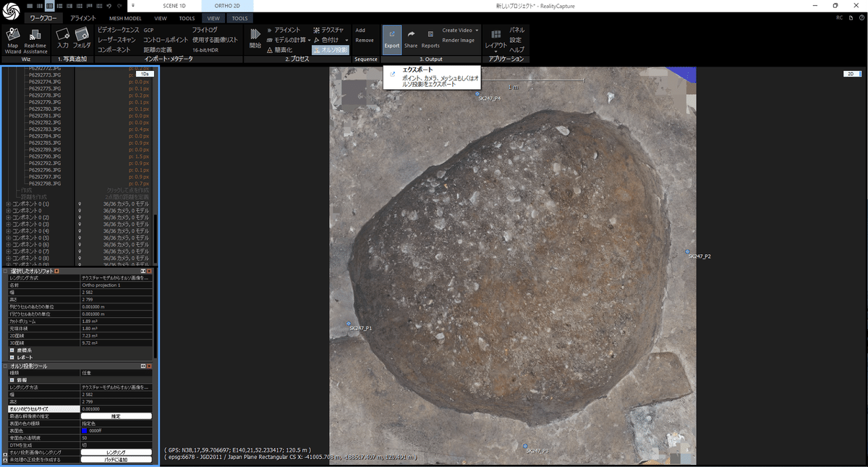Screen dimensions: 868x467
Task: Click the フォルダ folder import icon
Action: pos(82,38)
